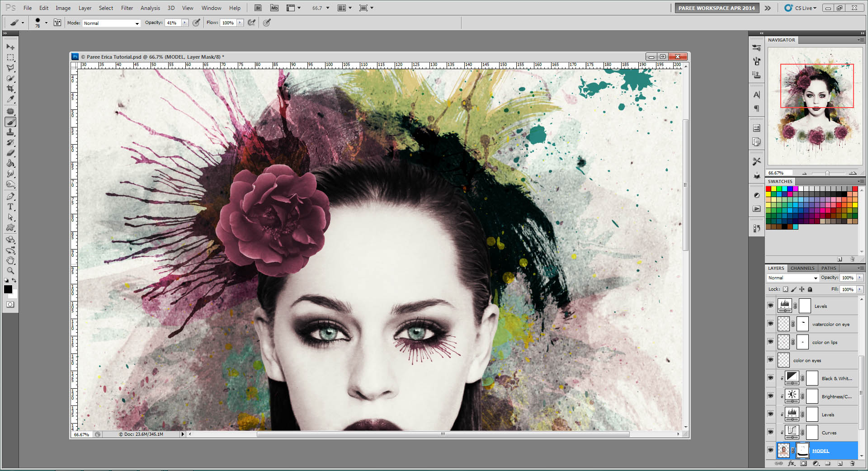The height and width of the screenshot is (471, 868).
Task: Click the black foreground color swatch
Action: (x=8, y=290)
